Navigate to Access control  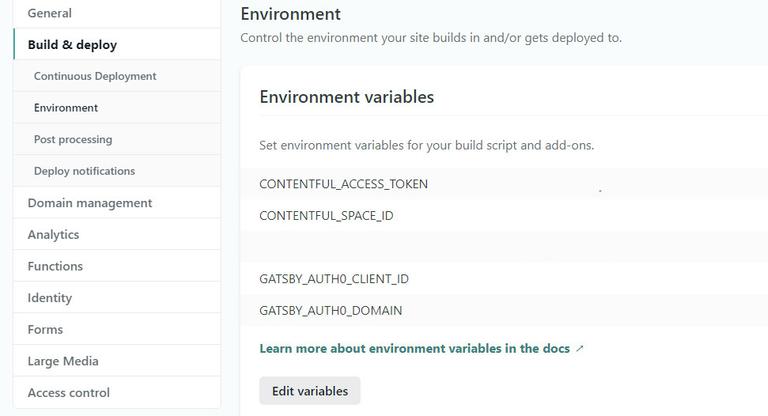(x=69, y=393)
